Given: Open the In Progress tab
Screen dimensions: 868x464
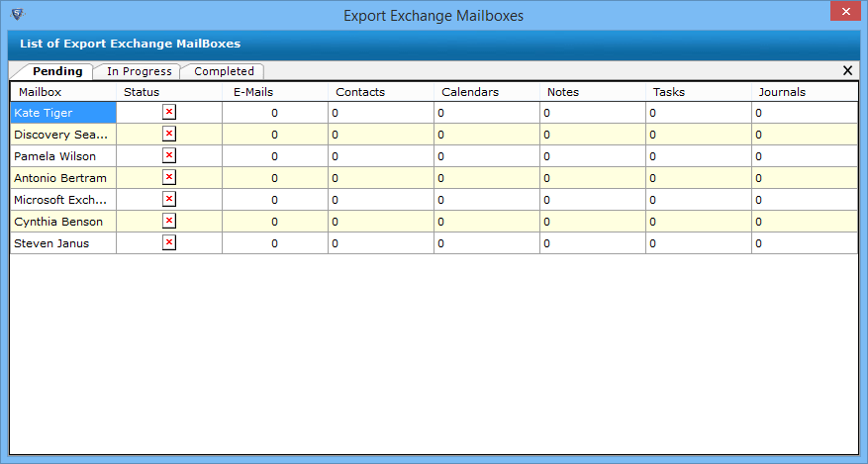Looking at the screenshot, I should pyautogui.click(x=139, y=71).
